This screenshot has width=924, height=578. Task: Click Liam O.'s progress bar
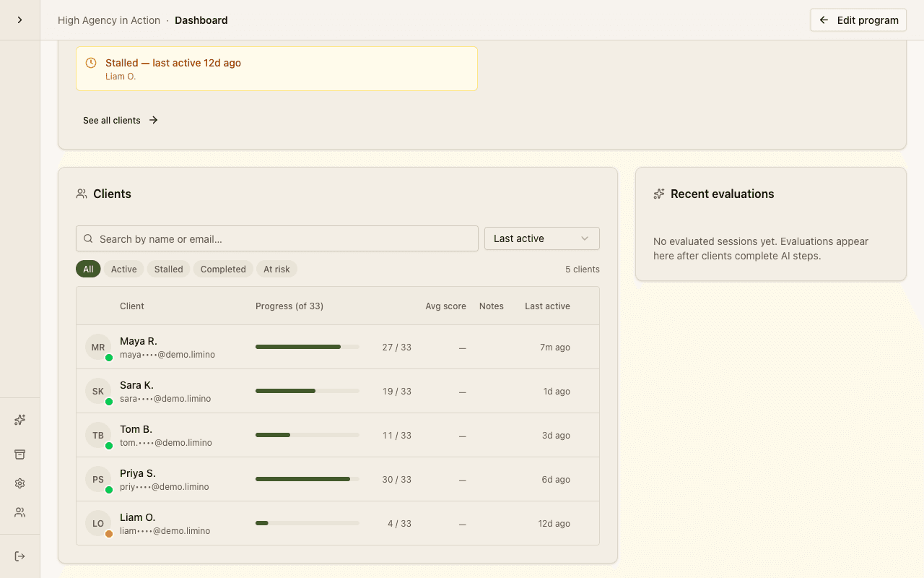(308, 523)
